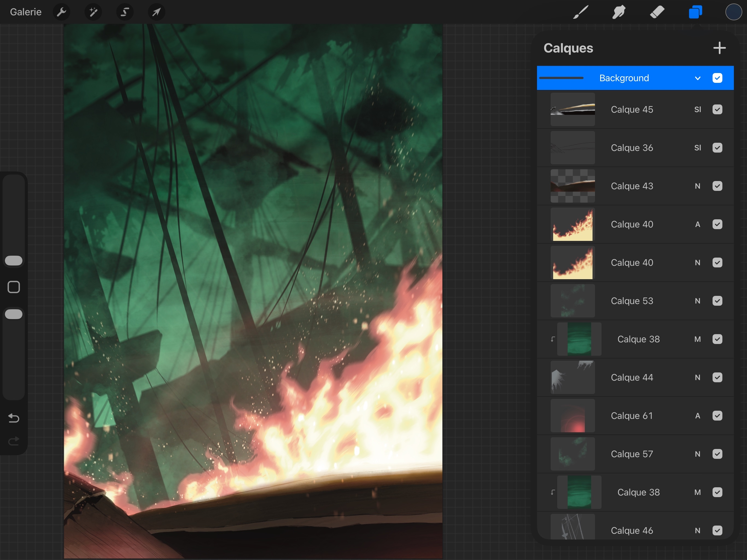The width and height of the screenshot is (747, 560).
Task: Open the active color circle picker
Action: click(733, 12)
